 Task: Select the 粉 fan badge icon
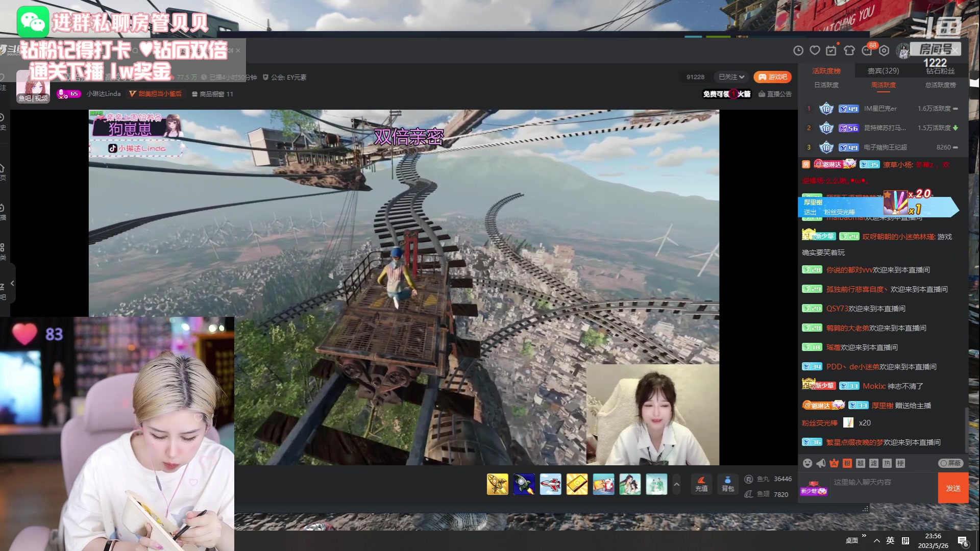847,463
